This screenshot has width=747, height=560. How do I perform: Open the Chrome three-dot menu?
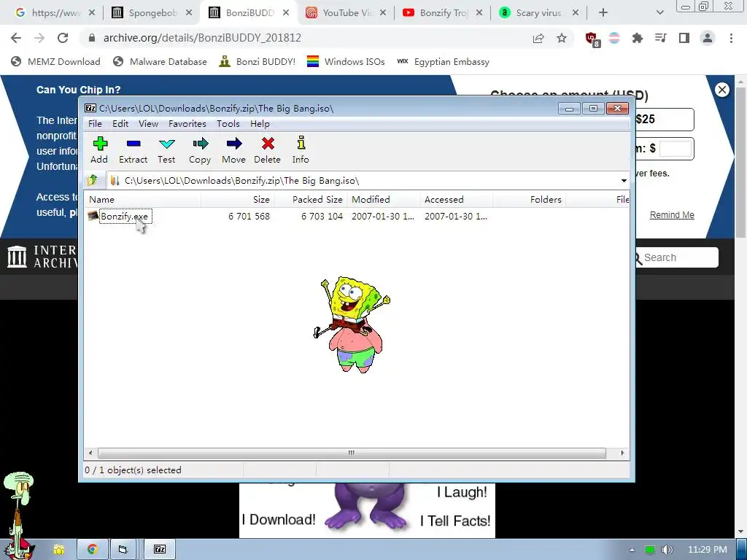(731, 38)
